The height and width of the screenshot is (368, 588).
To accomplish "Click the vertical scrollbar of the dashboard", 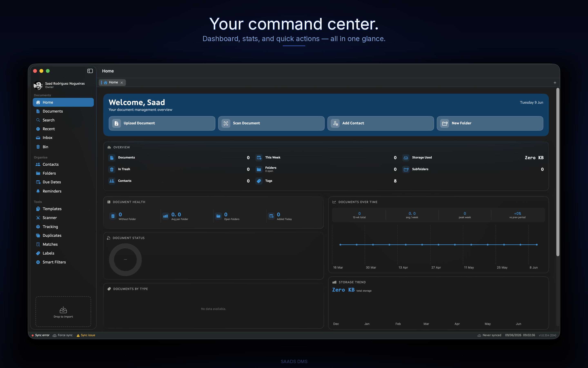I will click(x=558, y=172).
